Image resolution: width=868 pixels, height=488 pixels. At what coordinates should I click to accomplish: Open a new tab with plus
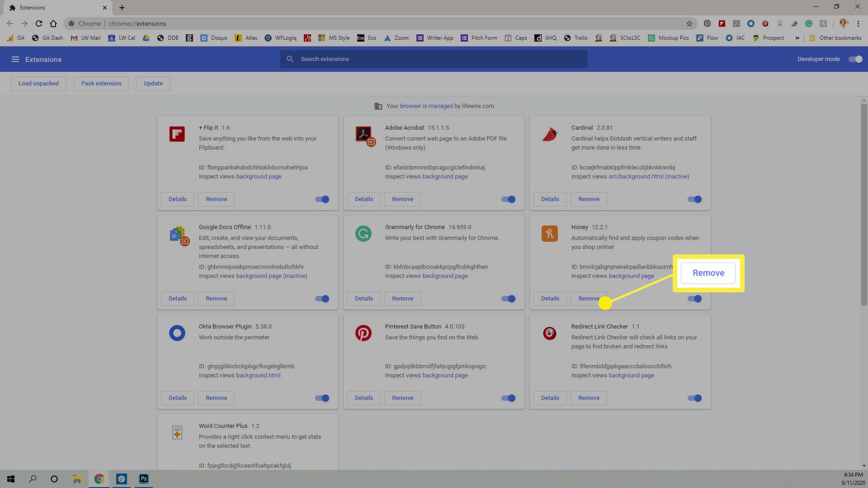(122, 8)
